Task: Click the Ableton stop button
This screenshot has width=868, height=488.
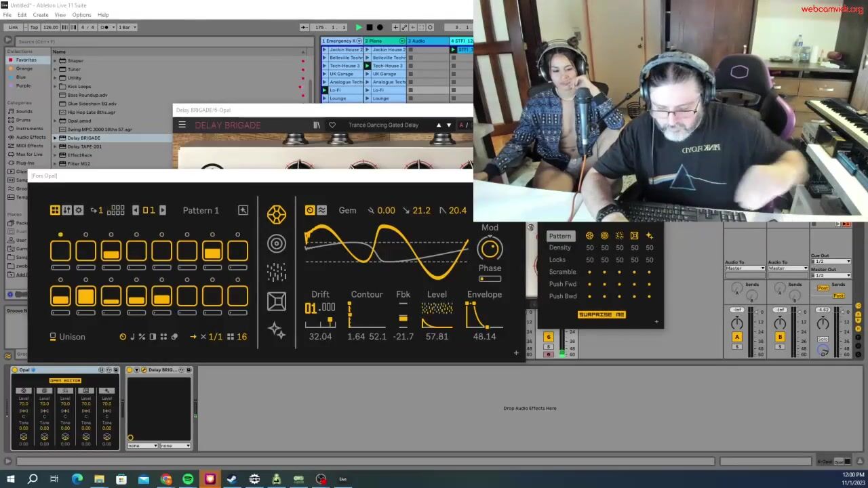Action: pyautogui.click(x=369, y=27)
